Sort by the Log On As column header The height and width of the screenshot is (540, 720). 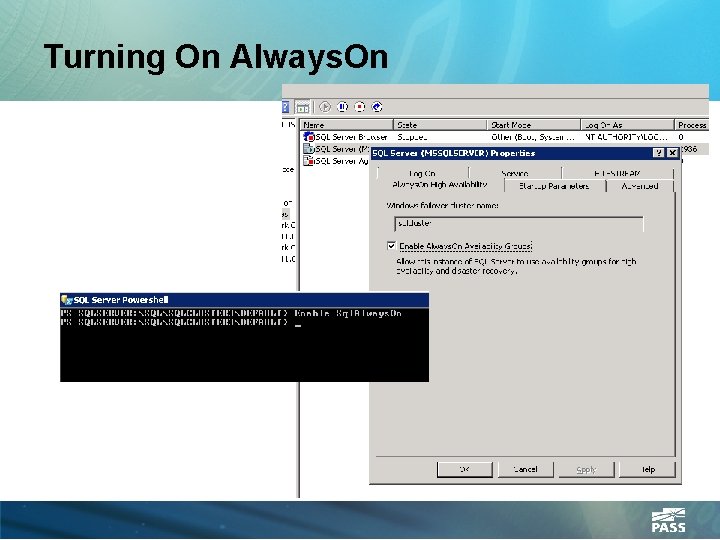pyautogui.click(x=628, y=125)
